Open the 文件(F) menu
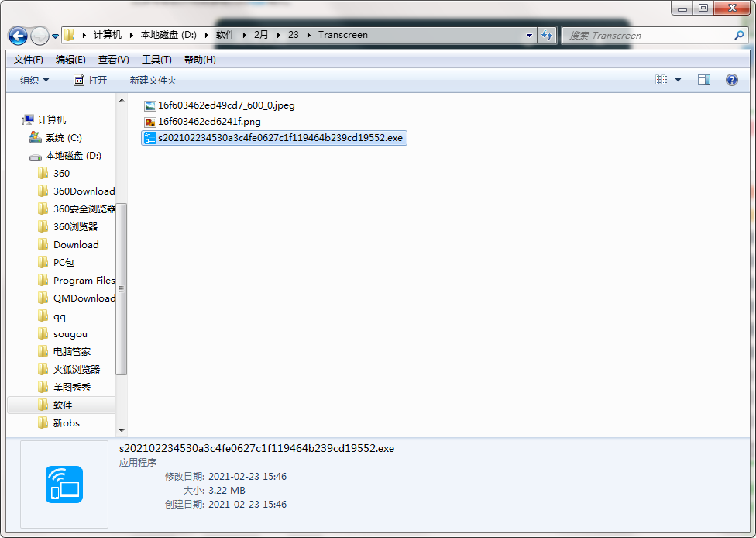Image resolution: width=756 pixels, height=538 pixels. click(x=29, y=60)
